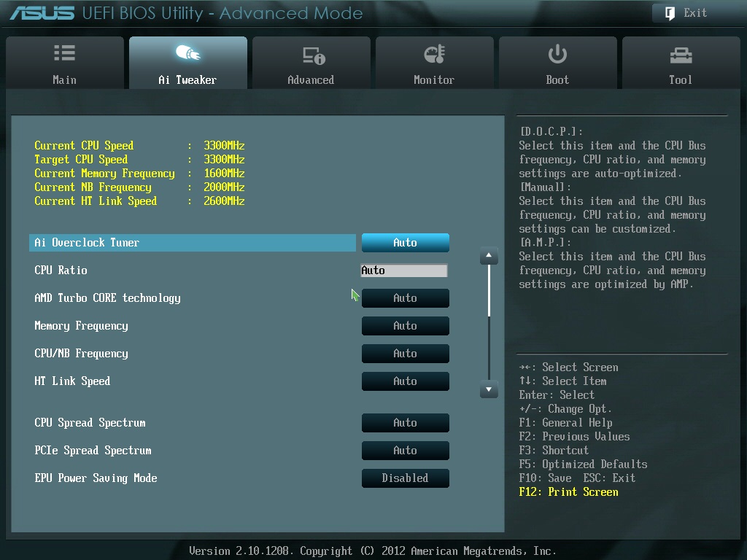747x560 pixels.
Task: Select the CPU/NB Frequency label
Action: [x=82, y=354]
